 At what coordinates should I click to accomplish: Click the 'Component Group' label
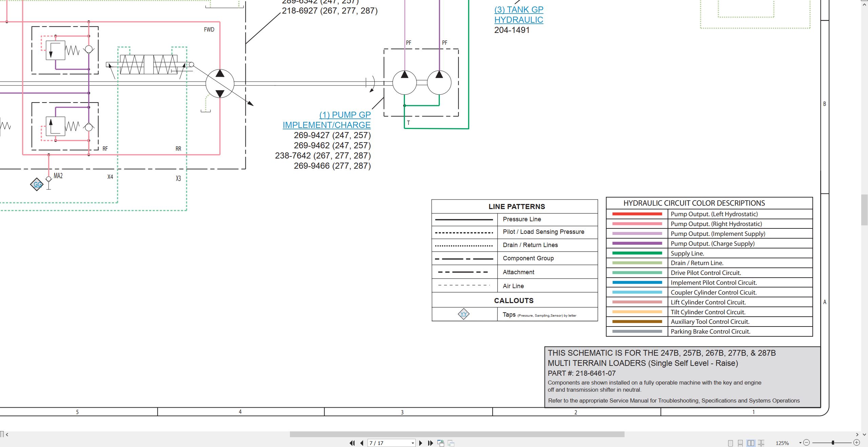coord(528,258)
